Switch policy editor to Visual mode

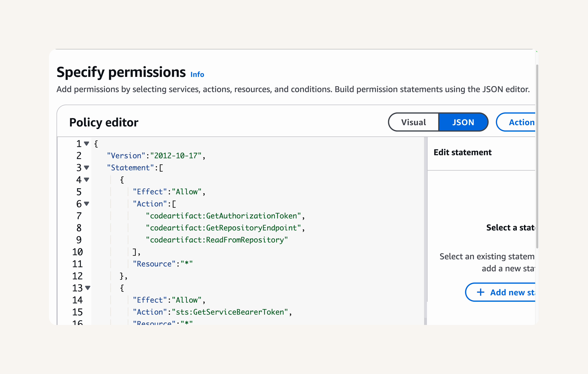coord(413,122)
